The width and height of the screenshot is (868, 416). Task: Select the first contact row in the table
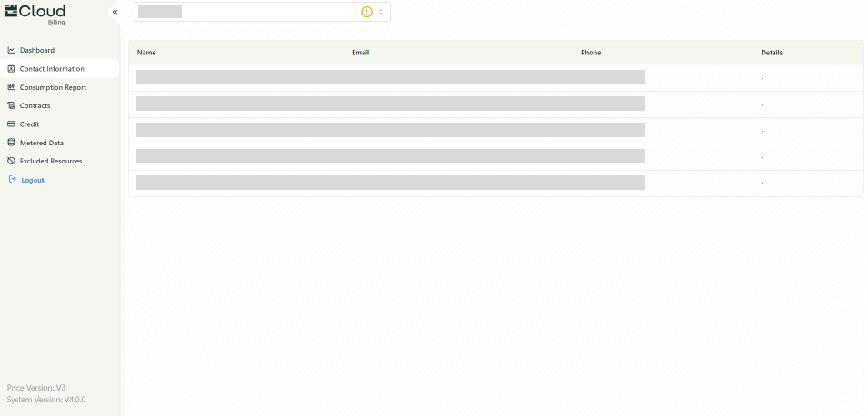391,77
